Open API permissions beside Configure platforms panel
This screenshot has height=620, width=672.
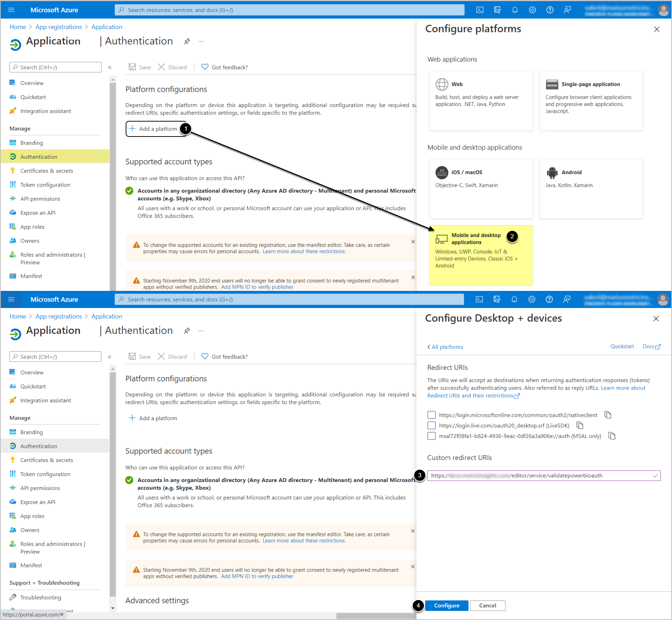click(40, 199)
